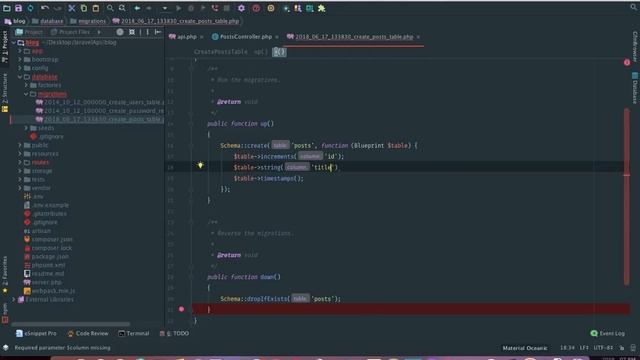Click the migrations breadcrumb in navigation bar
Screen dimensions: 640x360
point(88,21)
